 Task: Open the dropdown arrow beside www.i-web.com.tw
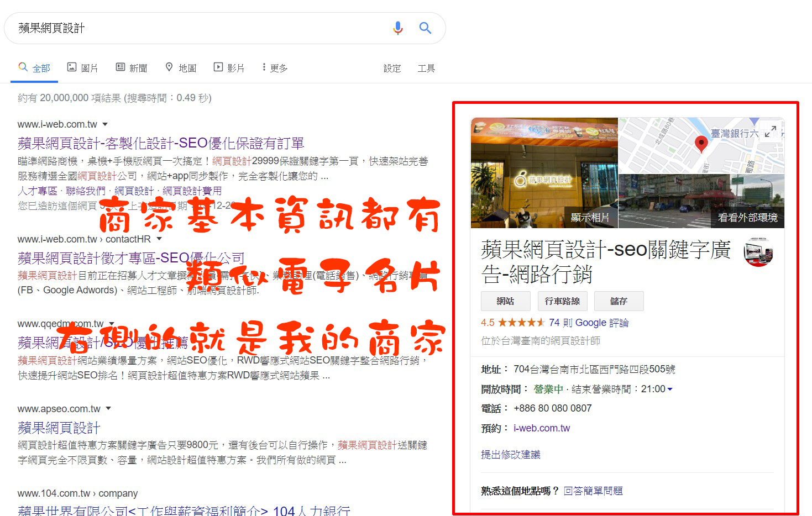105,124
